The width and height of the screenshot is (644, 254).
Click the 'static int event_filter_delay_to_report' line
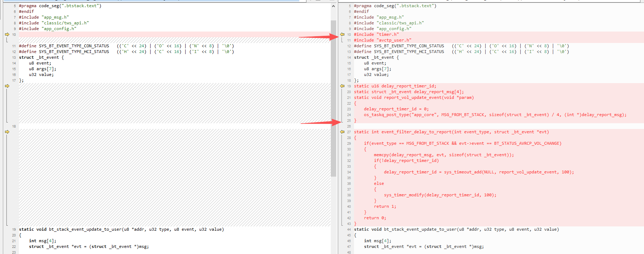451,132
